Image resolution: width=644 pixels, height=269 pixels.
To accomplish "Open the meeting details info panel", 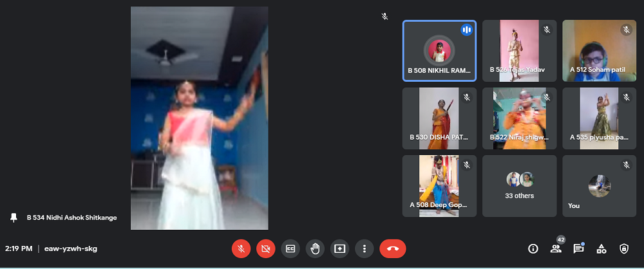I will [x=533, y=248].
